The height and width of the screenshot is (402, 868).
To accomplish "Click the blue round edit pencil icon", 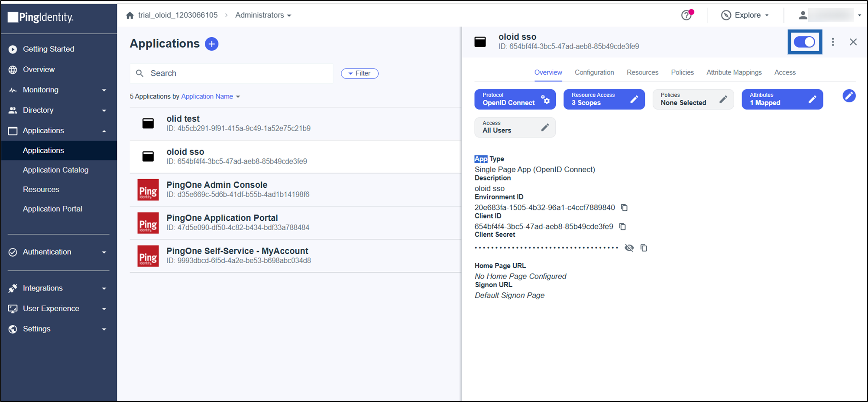I will [849, 96].
